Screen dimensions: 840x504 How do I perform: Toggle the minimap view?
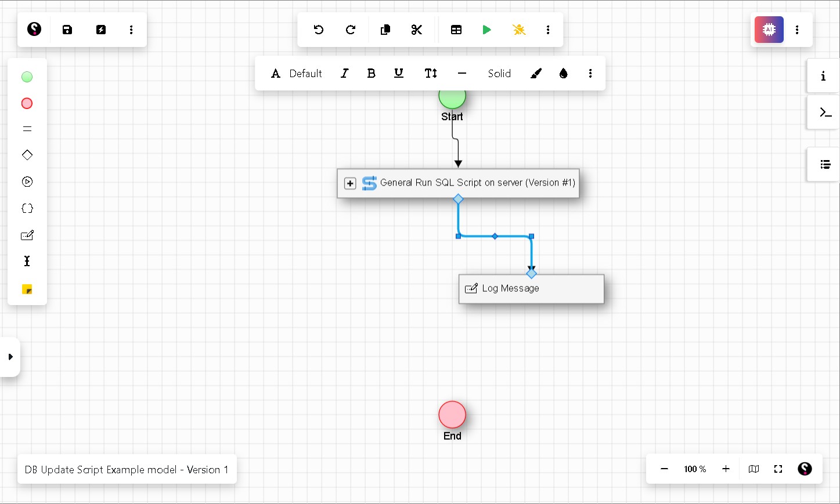point(754,469)
